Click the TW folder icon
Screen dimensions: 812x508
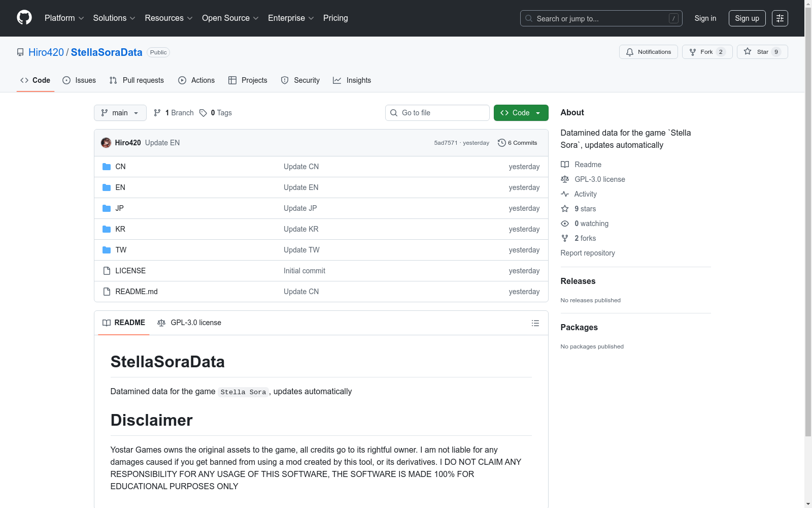coord(107,250)
